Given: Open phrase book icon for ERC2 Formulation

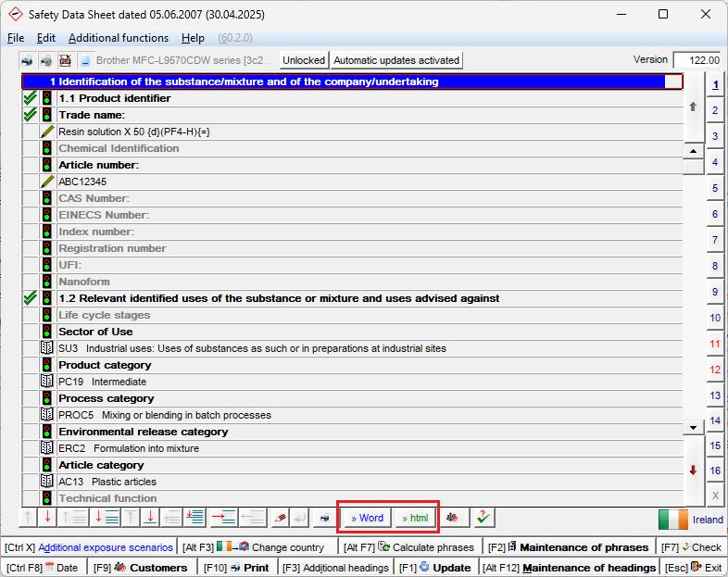Looking at the screenshot, I should (x=47, y=448).
